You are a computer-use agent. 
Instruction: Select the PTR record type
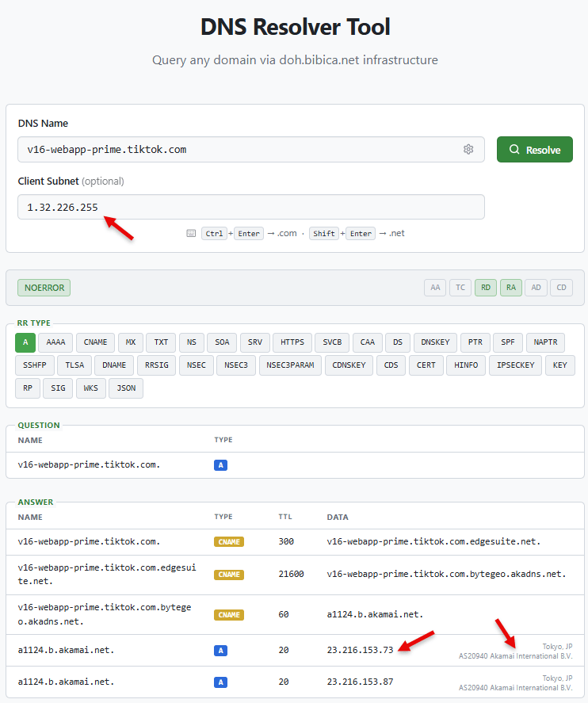coord(475,342)
